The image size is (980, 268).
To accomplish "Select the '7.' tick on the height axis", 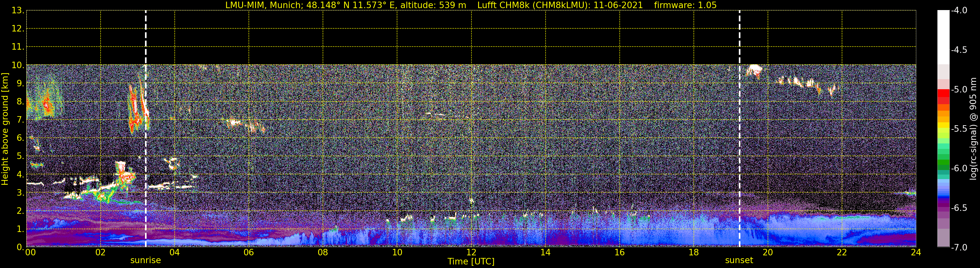I will (20, 120).
